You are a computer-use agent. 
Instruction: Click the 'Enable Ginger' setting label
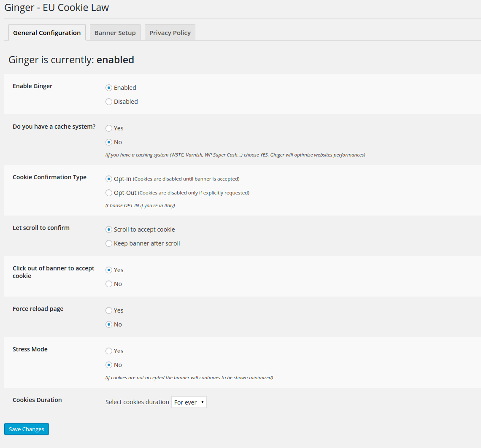[32, 86]
